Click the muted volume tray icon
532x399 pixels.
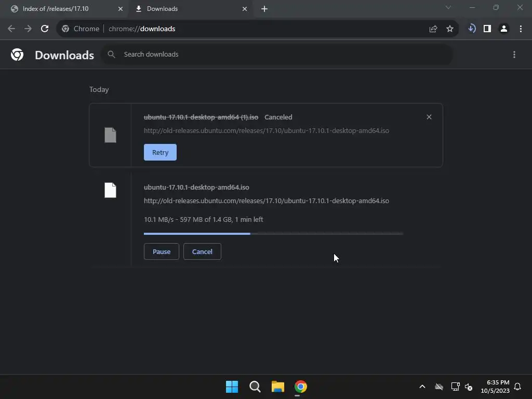pos(469,387)
